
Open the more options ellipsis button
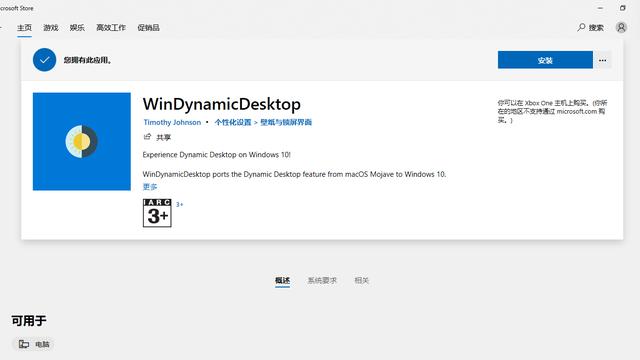pos(602,60)
